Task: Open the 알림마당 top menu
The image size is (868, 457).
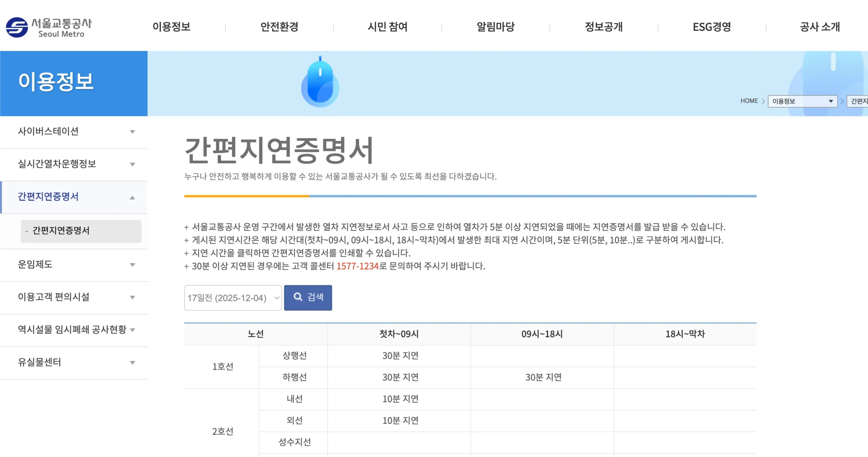Action: (495, 27)
